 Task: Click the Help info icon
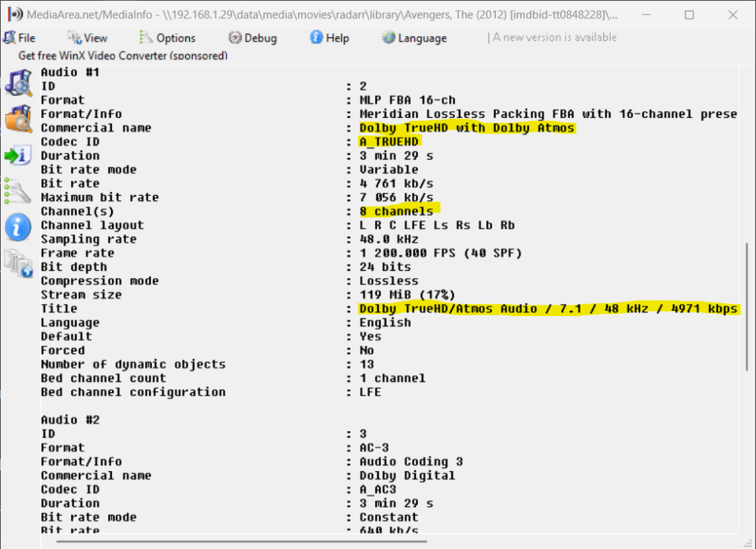(x=316, y=36)
